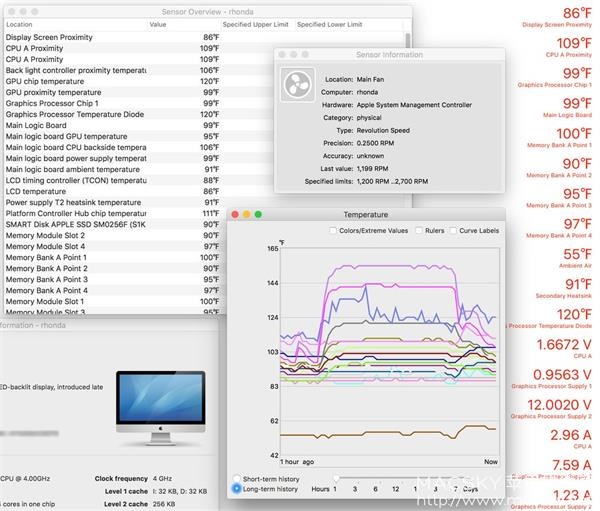Click the 1,199 RPM last value
The image size is (600, 511).
click(x=372, y=169)
